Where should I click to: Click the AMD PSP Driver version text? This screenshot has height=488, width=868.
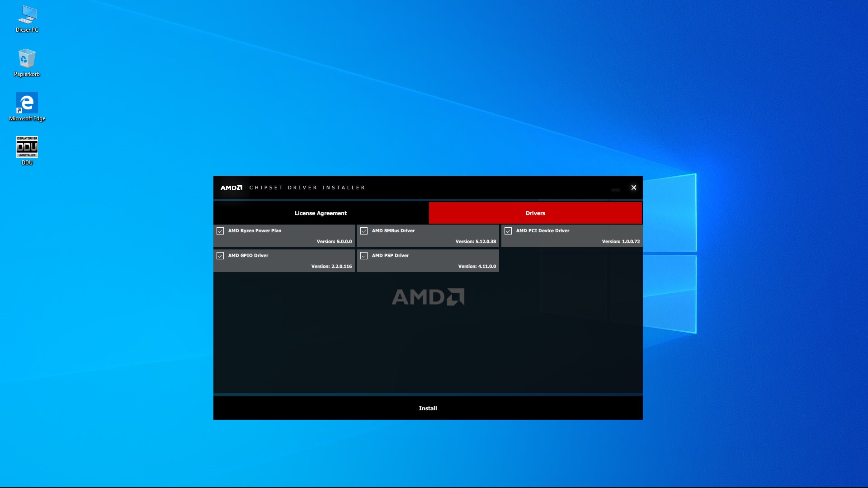pyautogui.click(x=476, y=267)
